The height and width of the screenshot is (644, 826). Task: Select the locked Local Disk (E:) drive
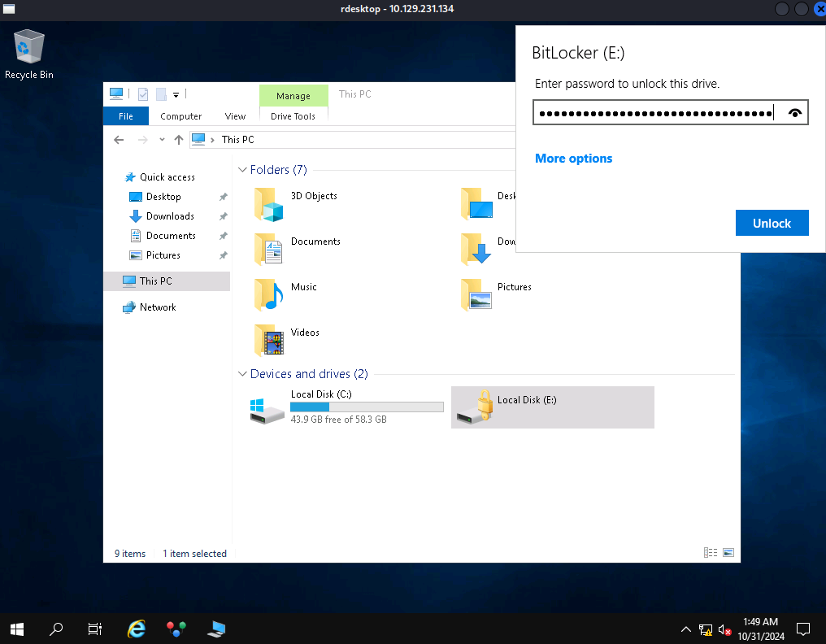(x=553, y=407)
